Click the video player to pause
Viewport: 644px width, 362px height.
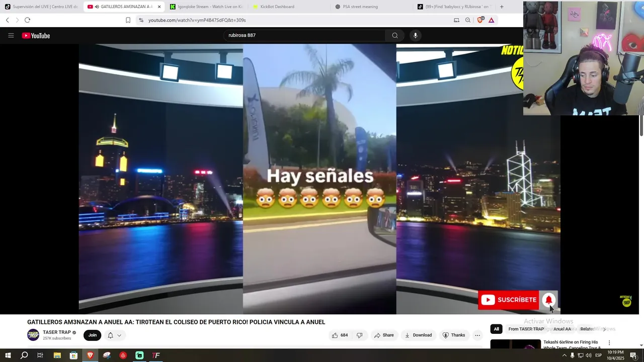tap(319, 179)
